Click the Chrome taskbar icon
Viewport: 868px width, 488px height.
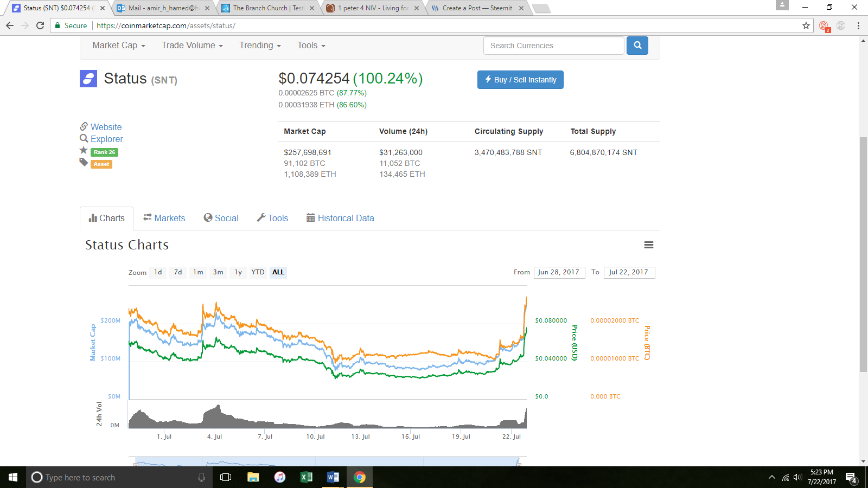360,477
